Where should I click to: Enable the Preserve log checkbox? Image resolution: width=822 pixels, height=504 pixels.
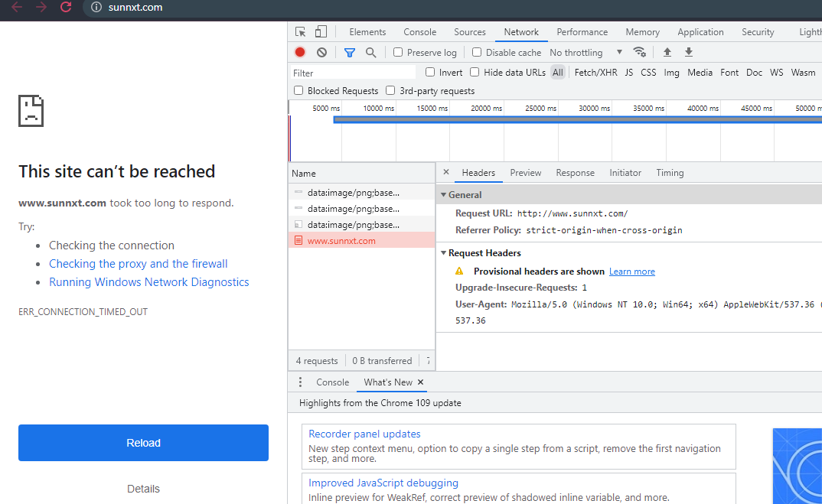point(398,52)
